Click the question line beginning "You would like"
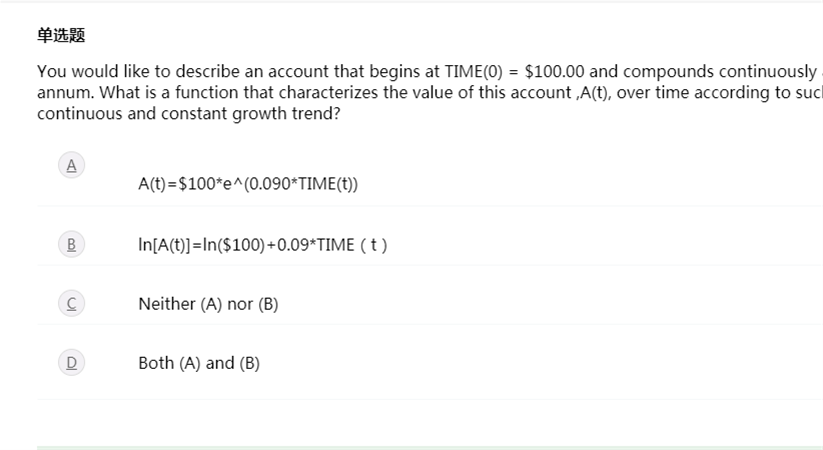This screenshot has height=450, width=823. [x=430, y=71]
